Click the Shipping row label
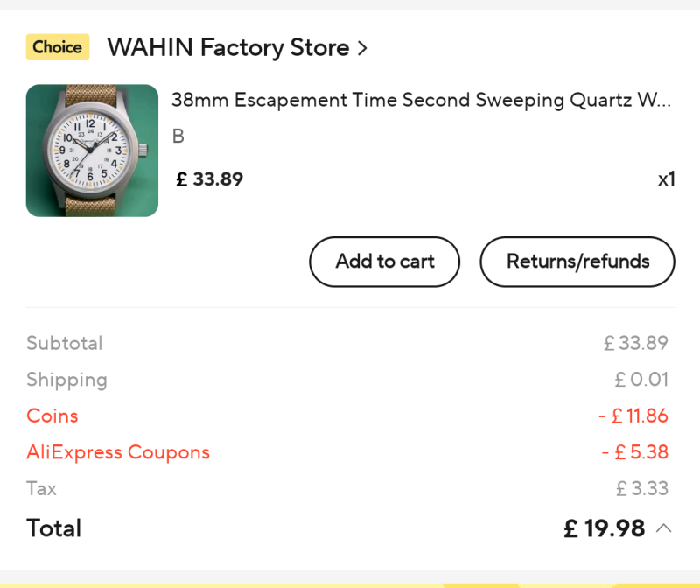The width and height of the screenshot is (700, 588). pyautogui.click(x=66, y=380)
